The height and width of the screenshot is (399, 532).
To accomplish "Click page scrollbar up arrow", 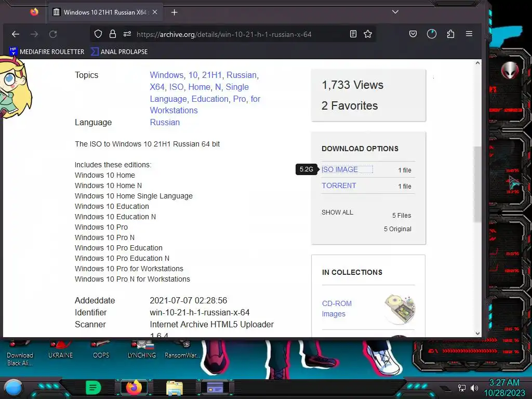I will (x=478, y=63).
